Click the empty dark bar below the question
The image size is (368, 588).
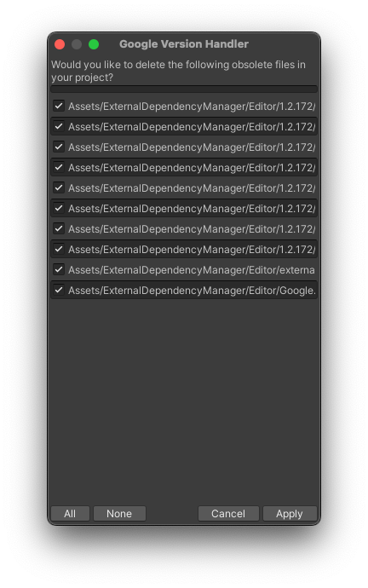(184, 89)
